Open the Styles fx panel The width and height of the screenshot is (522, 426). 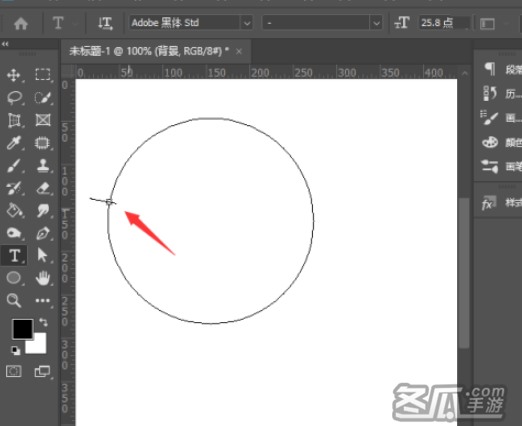(488, 203)
